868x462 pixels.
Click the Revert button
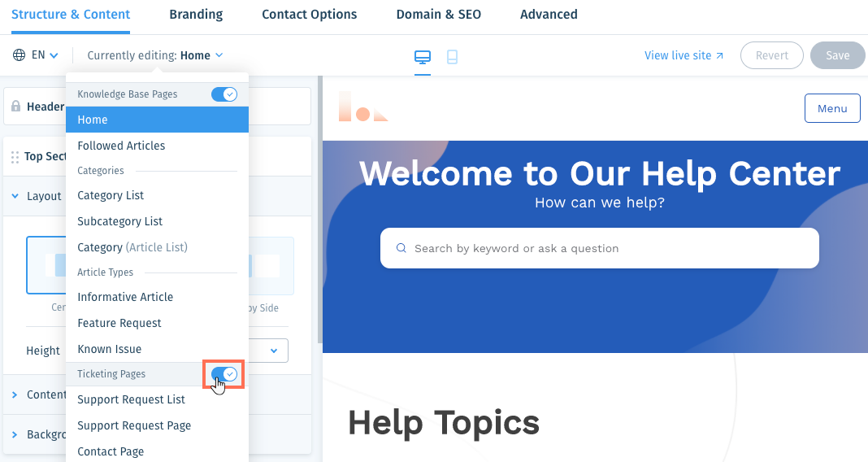pos(771,55)
